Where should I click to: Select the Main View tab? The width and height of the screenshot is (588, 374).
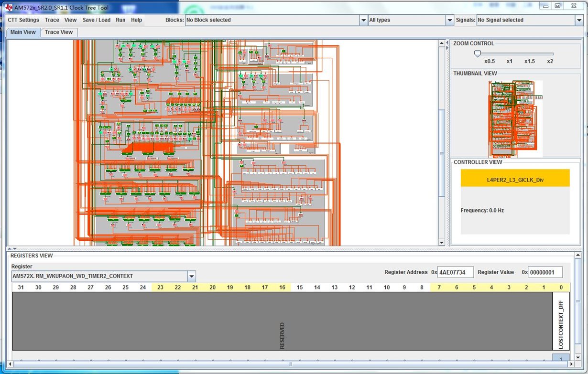point(23,32)
